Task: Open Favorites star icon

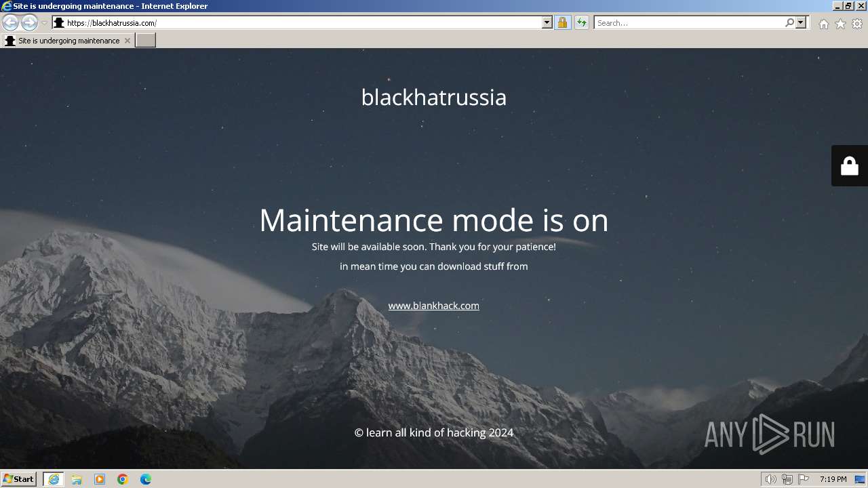Action: click(x=840, y=24)
